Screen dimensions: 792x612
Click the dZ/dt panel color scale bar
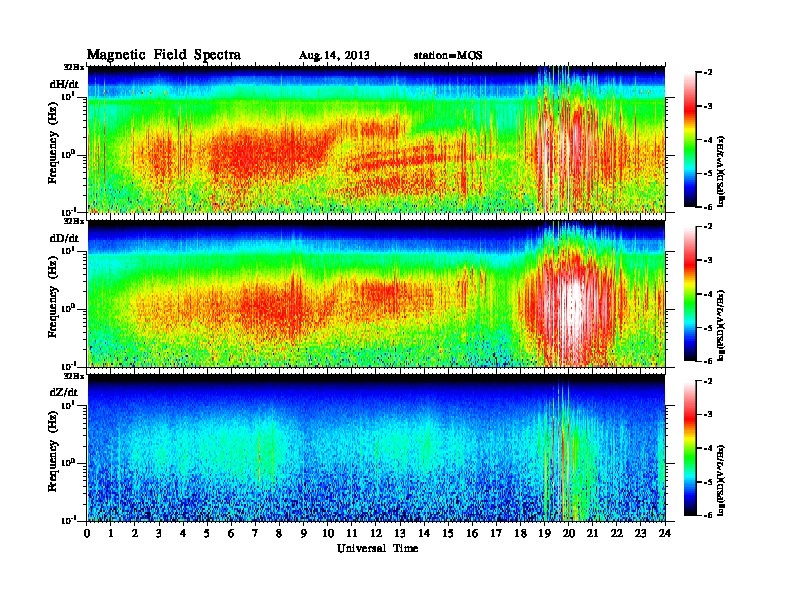tap(690, 448)
